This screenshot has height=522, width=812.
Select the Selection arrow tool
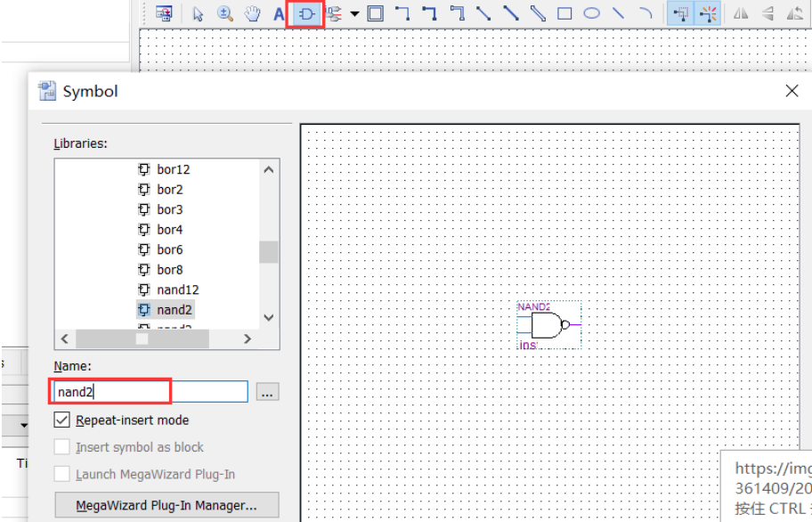(x=198, y=13)
